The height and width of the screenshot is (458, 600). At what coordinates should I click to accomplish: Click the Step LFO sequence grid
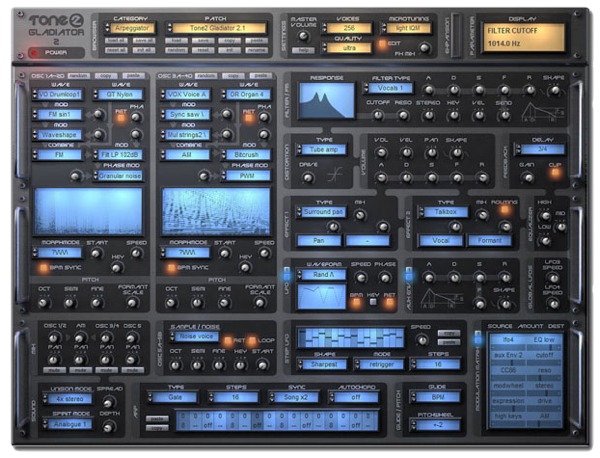point(350,337)
